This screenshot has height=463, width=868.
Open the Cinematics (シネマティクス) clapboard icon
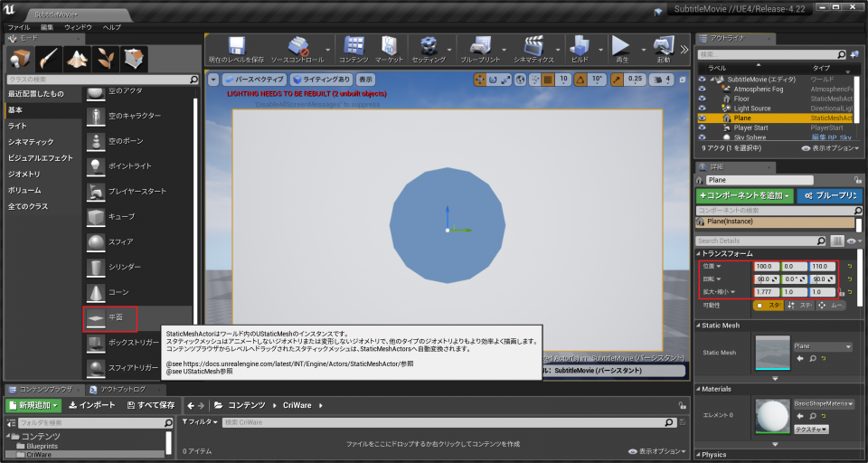pyautogui.click(x=533, y=50)
